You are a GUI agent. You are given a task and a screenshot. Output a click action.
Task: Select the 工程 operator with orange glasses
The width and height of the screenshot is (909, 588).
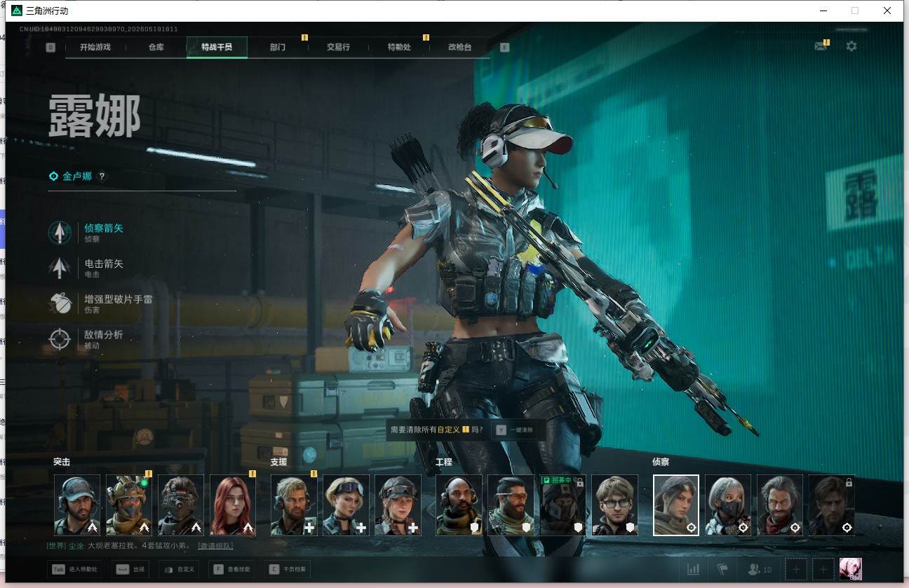tap(511, 505)
